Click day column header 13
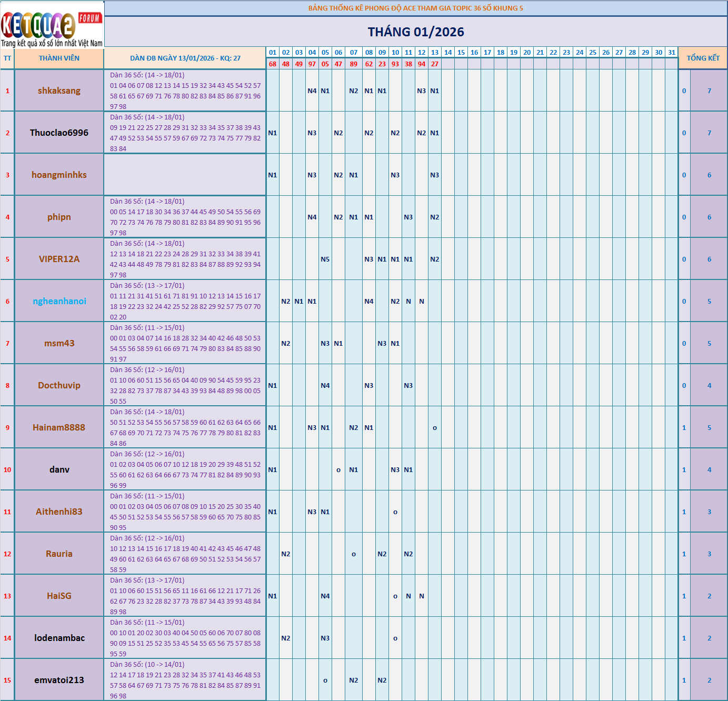This screenshot has height=701, width=728. click(x=434, y=53)
